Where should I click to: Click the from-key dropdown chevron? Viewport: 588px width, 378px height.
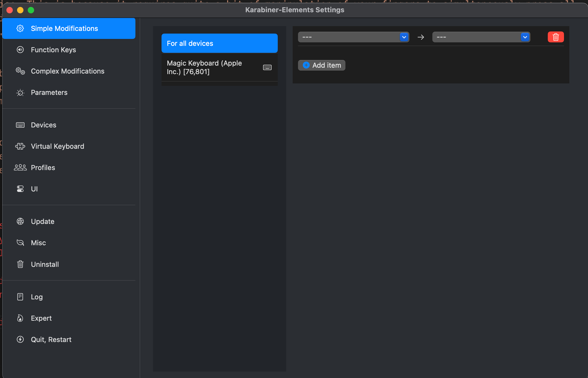[404, 37]
